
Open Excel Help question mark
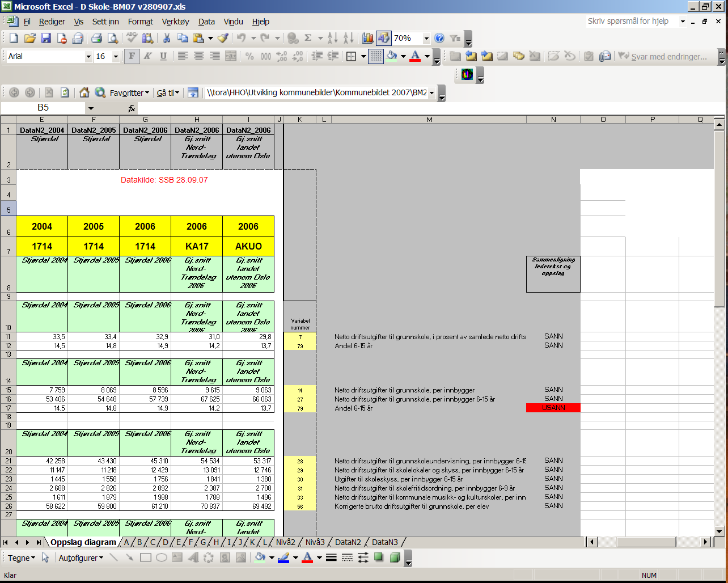click(439, 39)
